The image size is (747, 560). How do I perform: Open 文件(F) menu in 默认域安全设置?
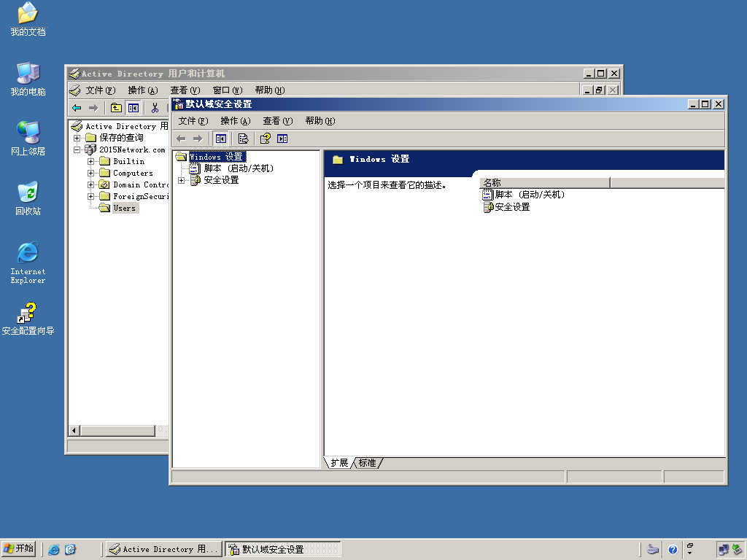(193, 121)
